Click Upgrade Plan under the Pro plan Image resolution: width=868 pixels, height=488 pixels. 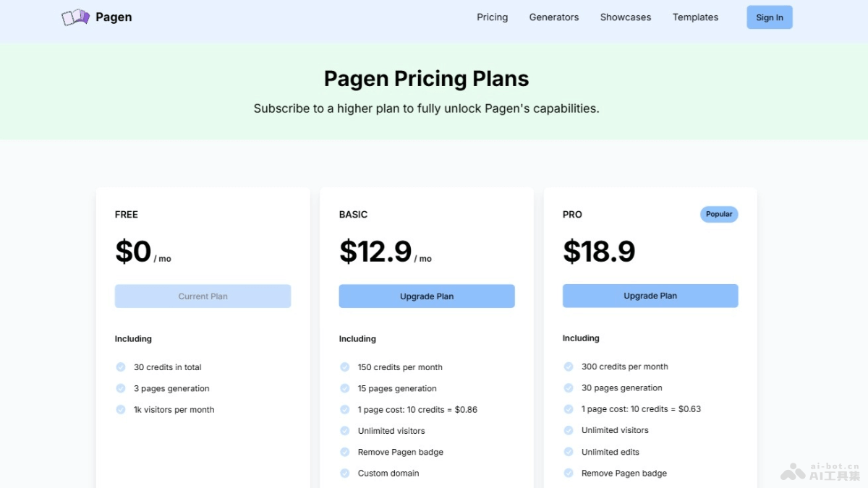point(650,296)
